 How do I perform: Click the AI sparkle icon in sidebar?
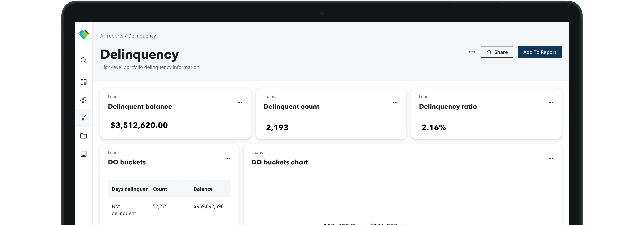click(83, 100)
